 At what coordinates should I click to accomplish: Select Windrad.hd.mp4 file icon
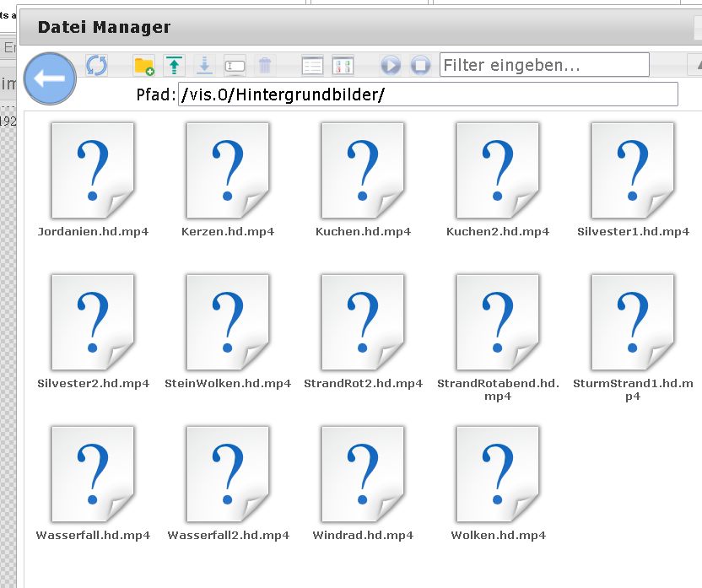pyautogui.click(x=363, y=474)
